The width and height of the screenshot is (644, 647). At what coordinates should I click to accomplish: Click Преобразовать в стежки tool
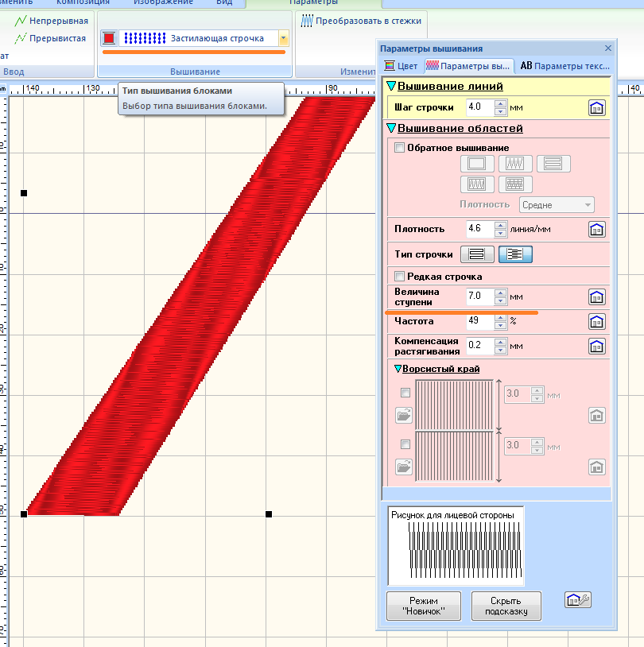click(x=362, y=21)
